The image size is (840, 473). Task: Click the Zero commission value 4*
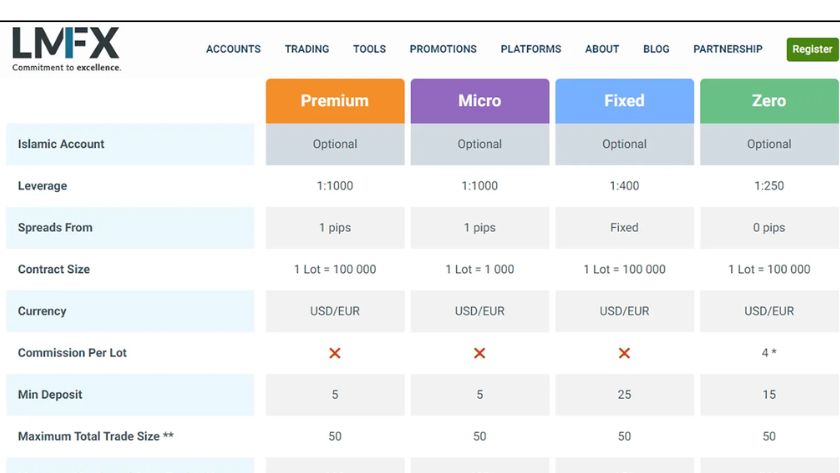[x=769, y=353]
